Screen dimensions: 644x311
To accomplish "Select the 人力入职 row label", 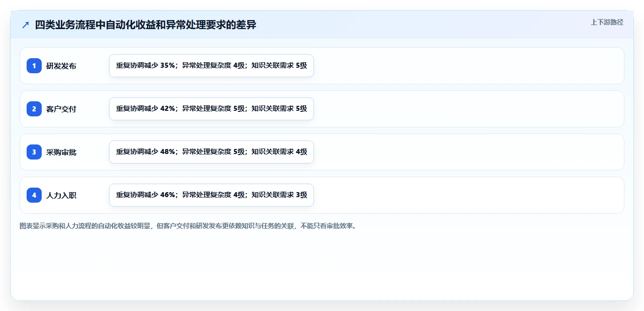I will click(61, 195).
